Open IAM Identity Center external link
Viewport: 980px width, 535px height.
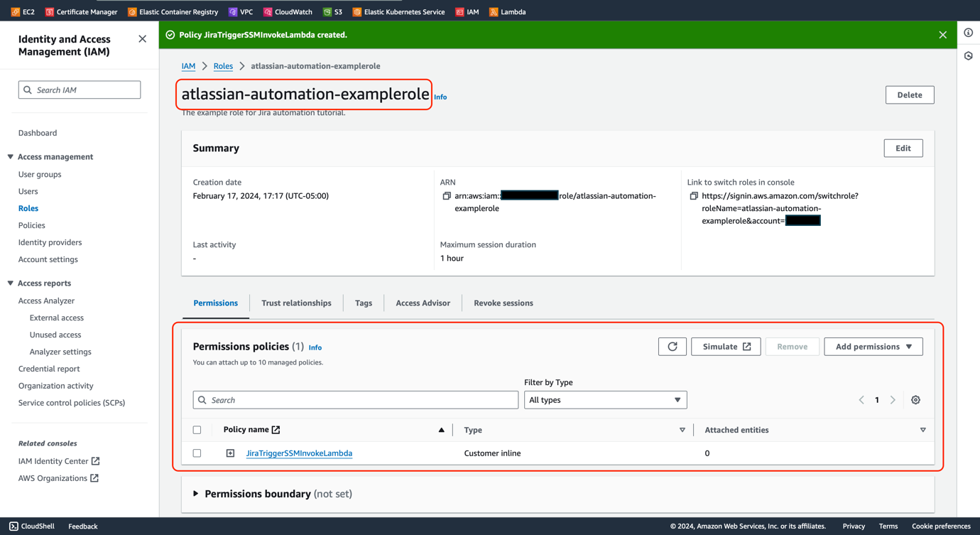click(x=59, y=461)
